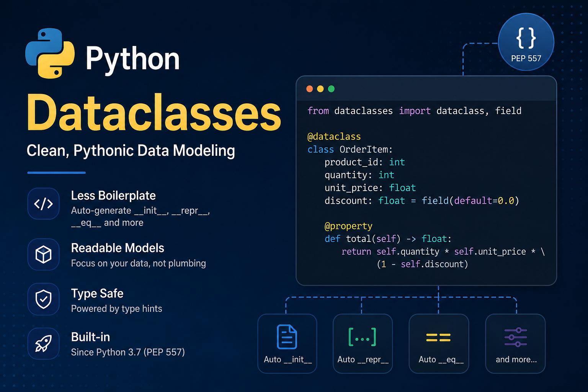Click "Auto-generate __init__, __repr__," description line

[x=140, y=211]
